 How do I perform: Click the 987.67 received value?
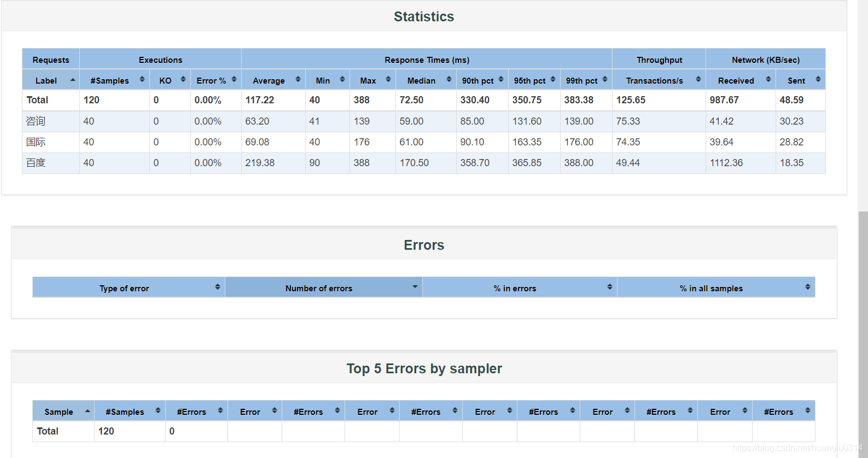(724, 100)
